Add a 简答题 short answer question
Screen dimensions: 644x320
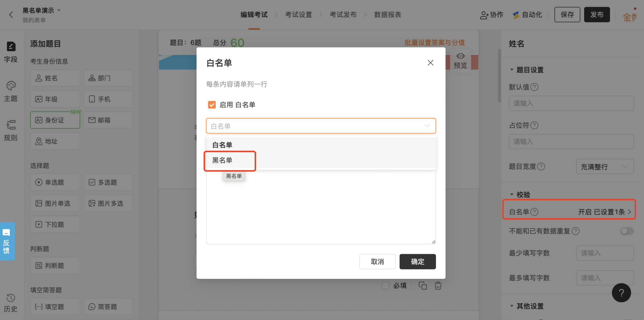click(x=108, y=307)
